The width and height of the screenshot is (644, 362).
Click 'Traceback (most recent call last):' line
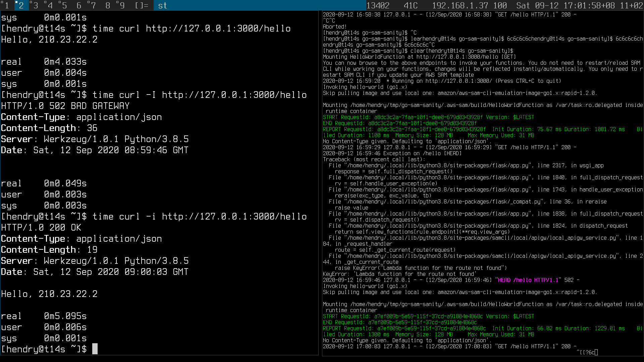(x=374, y=160)
